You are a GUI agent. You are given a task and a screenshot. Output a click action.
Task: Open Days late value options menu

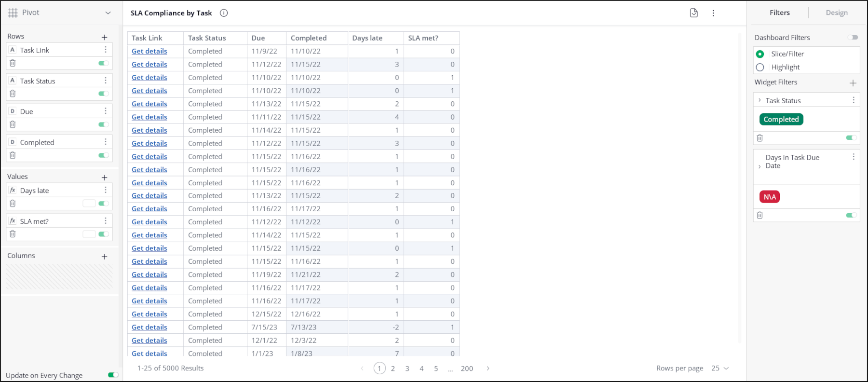coord(106,190)
